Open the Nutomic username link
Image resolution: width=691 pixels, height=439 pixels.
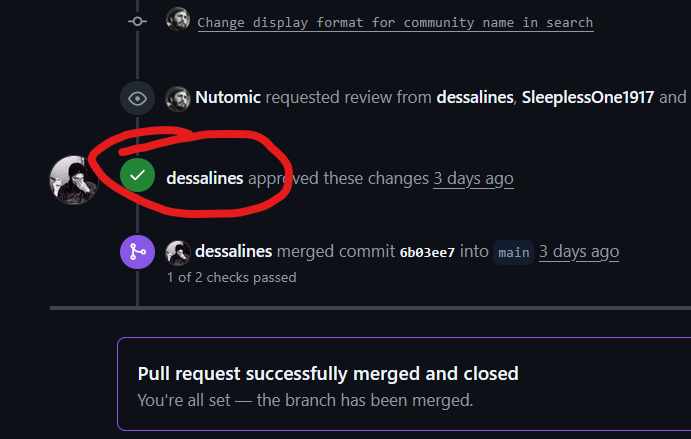tap(228, 97)
